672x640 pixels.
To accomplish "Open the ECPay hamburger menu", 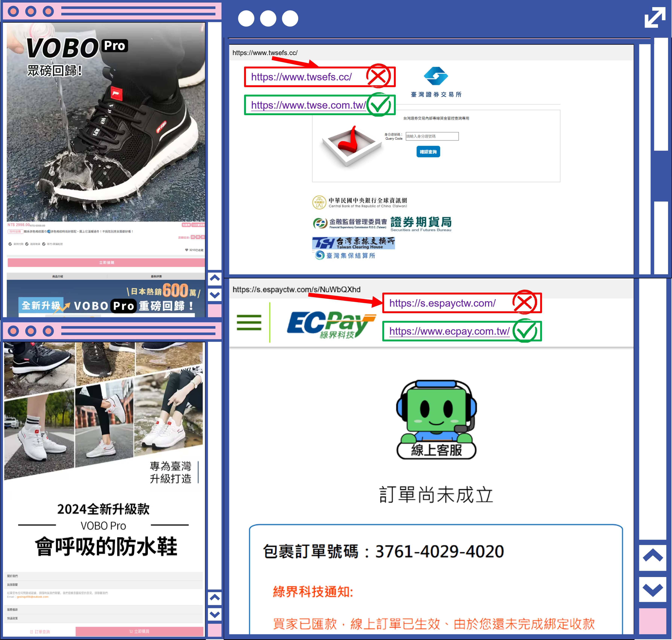I will coord(249,322).
